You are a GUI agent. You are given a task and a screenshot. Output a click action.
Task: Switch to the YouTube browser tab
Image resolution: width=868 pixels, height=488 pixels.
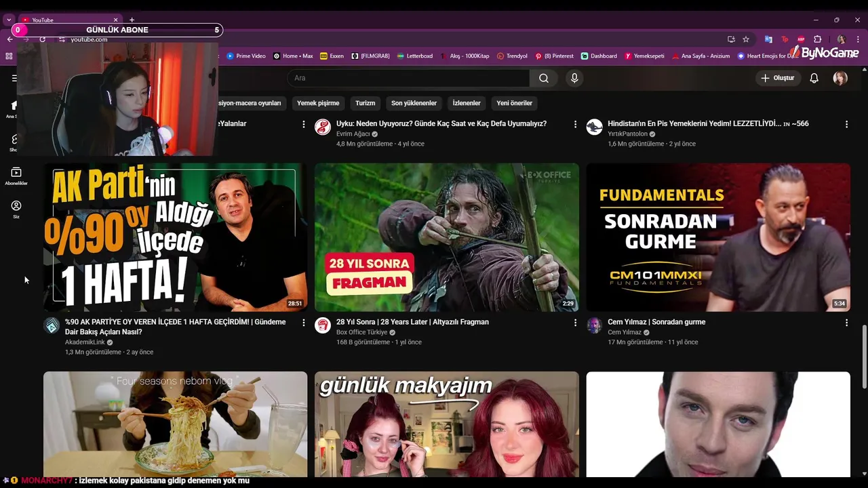68,20
